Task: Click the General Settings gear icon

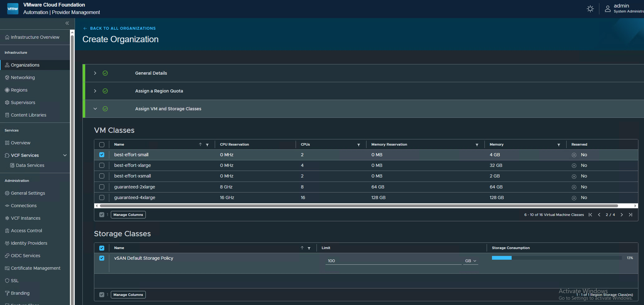Action: (7, 193)
